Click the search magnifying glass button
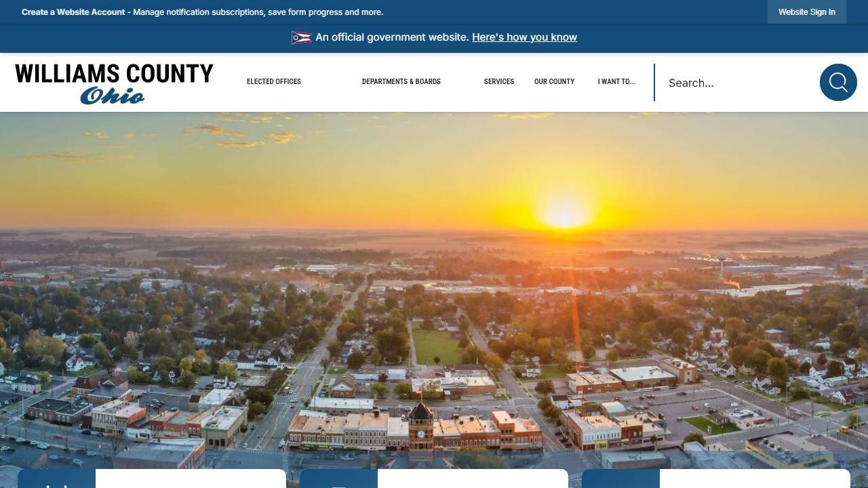868x488 pixels. point(838,83)
